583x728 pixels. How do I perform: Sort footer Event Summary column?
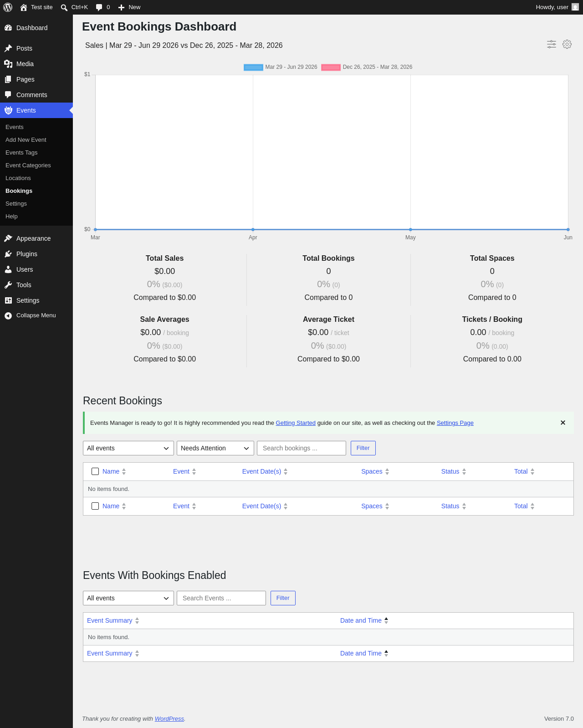pyautogui.click(x=113, y=653)
